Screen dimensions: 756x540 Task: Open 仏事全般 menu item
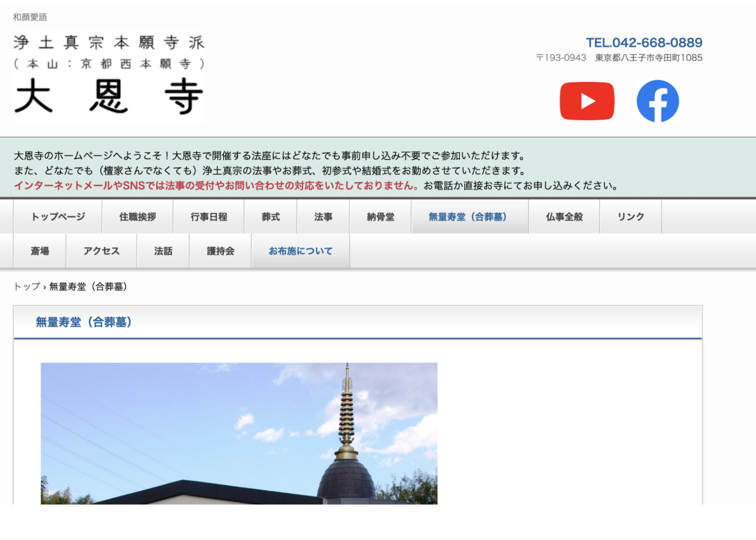tap(564, 217)
